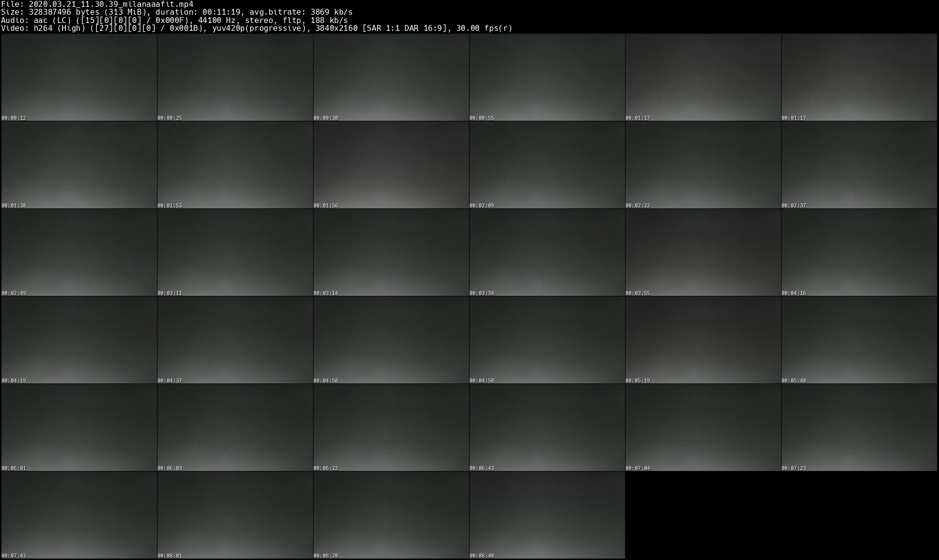Open the thumbnail stamped 00:04:19
939x560 pixels.
79,340
